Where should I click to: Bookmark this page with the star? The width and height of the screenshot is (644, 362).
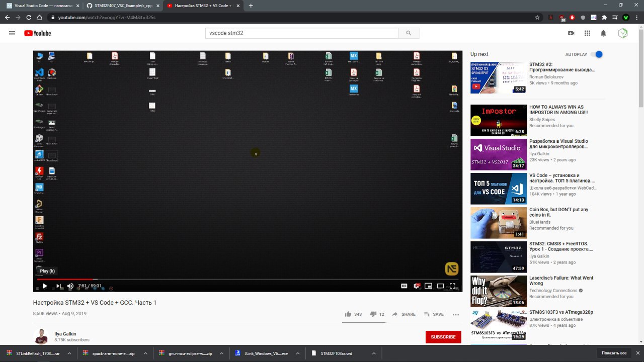point(537,17)
